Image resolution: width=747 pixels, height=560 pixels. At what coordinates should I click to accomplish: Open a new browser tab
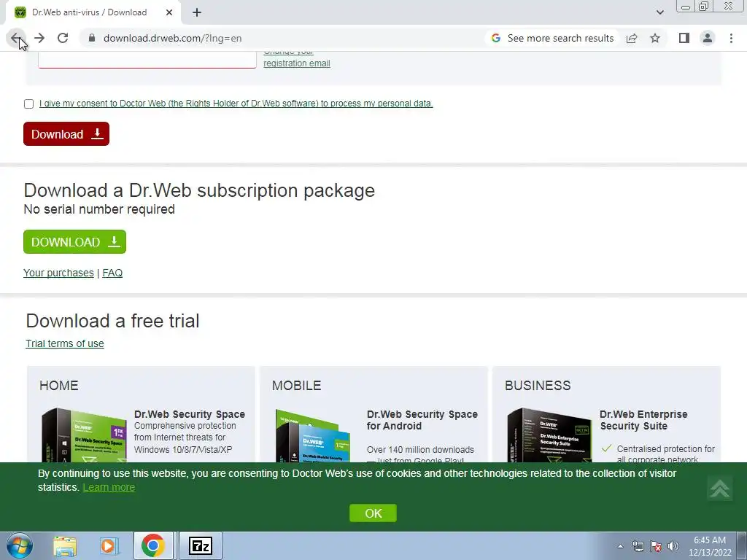(x=197, y=12)
